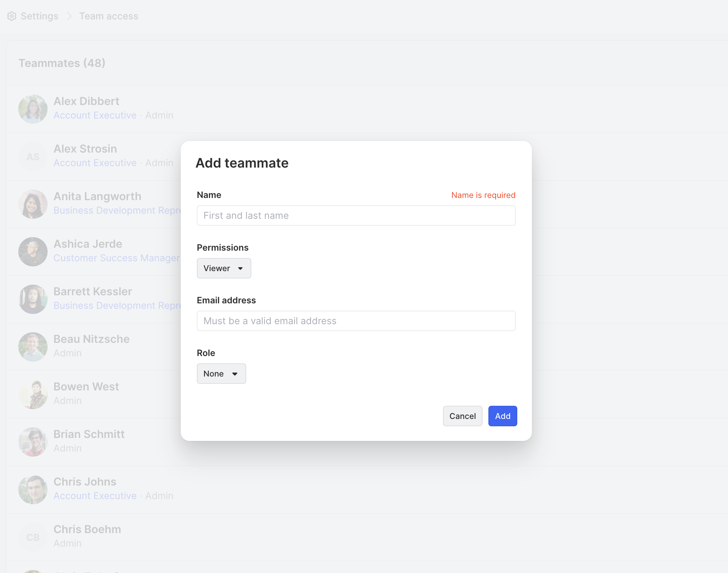The width and height of the screenshot is (728, 573).
Task: Click Ashica Jerde's avatar
Action: point(33,252)
